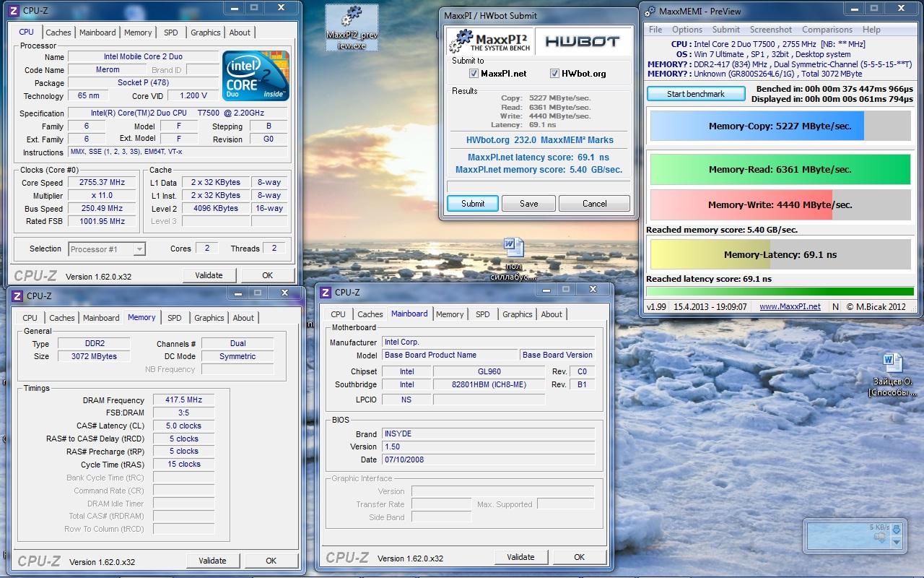924x578 pixels.
Task: Select the Word document 'пол силлабус' on desktop
Action: (513, 259)
